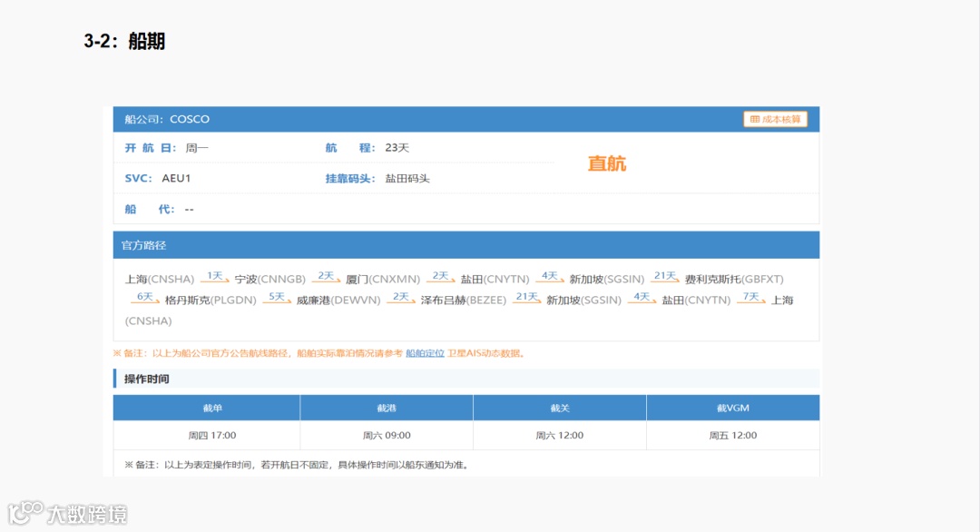Click the 船代 field label
Screen dimensions: 980x532
coord(149,209)
